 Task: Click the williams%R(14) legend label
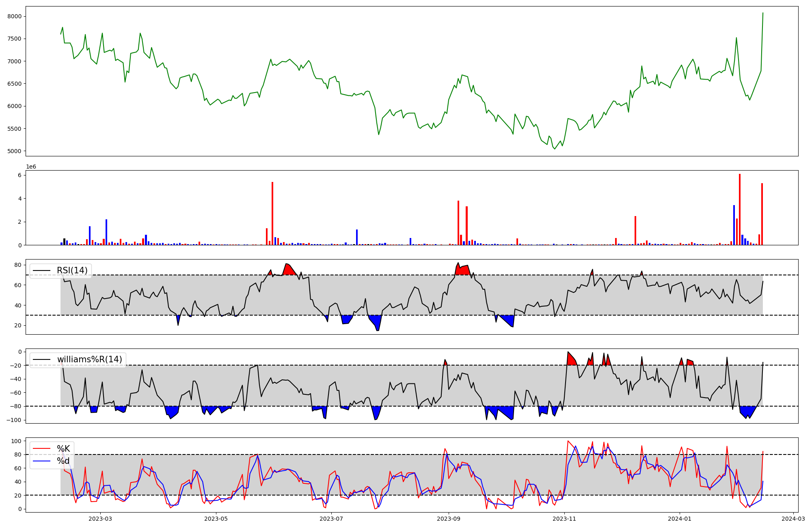coord(89,359)
